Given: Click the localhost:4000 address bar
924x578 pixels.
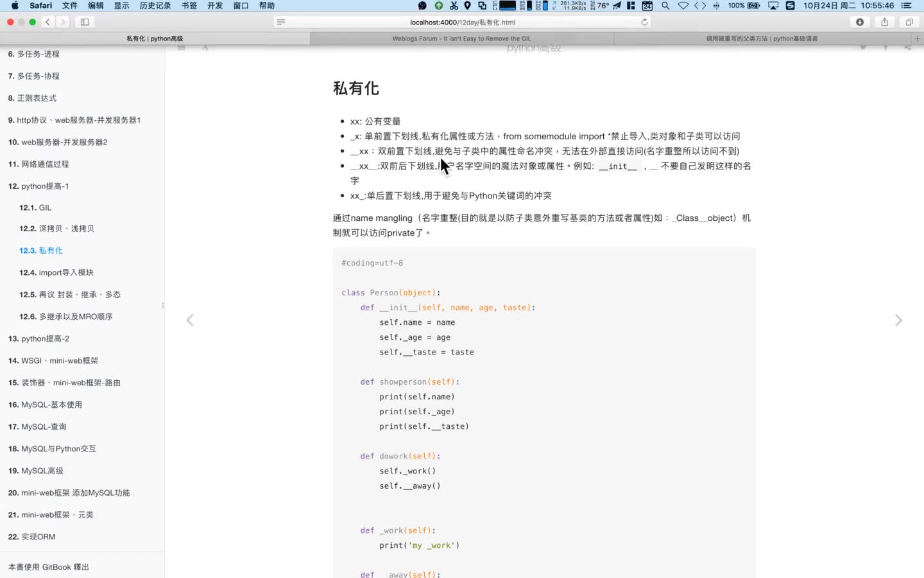Looking at the screenshot, I should click(463, 22).
